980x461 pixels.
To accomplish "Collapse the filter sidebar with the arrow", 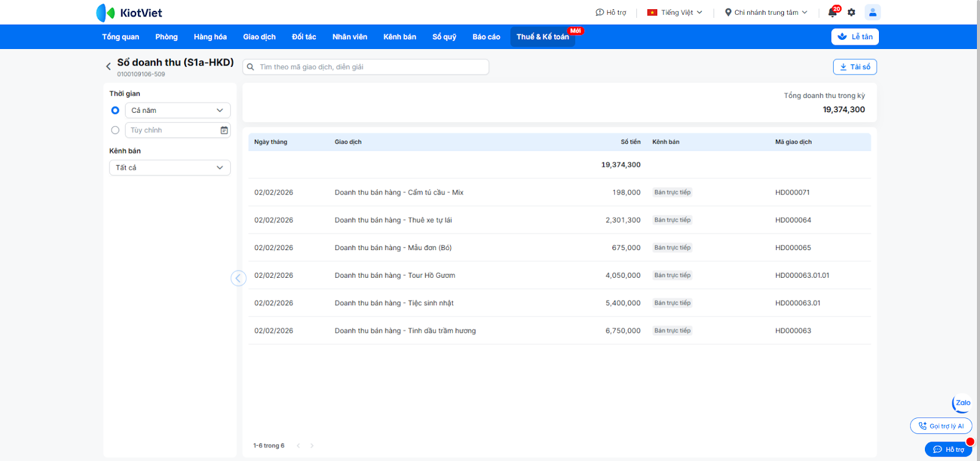I will coord(238,278).
